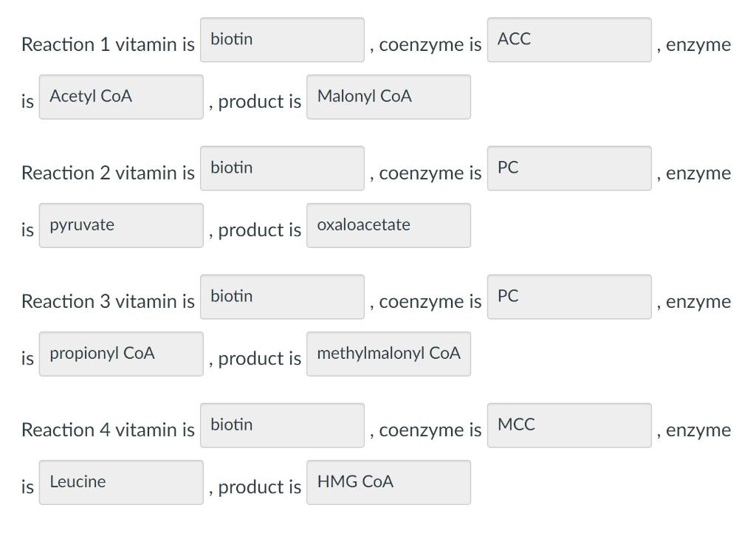Click the Acetyl CoA enzyme field

pos(121,96)
